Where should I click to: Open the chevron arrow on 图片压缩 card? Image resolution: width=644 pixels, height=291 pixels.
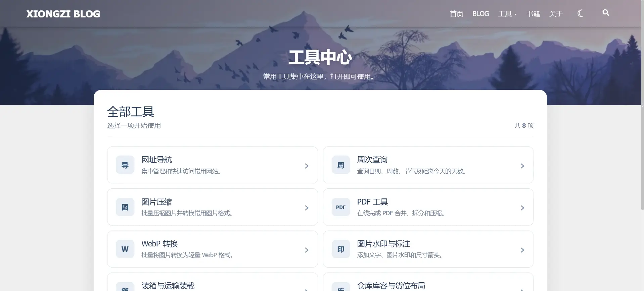point(307,208)
